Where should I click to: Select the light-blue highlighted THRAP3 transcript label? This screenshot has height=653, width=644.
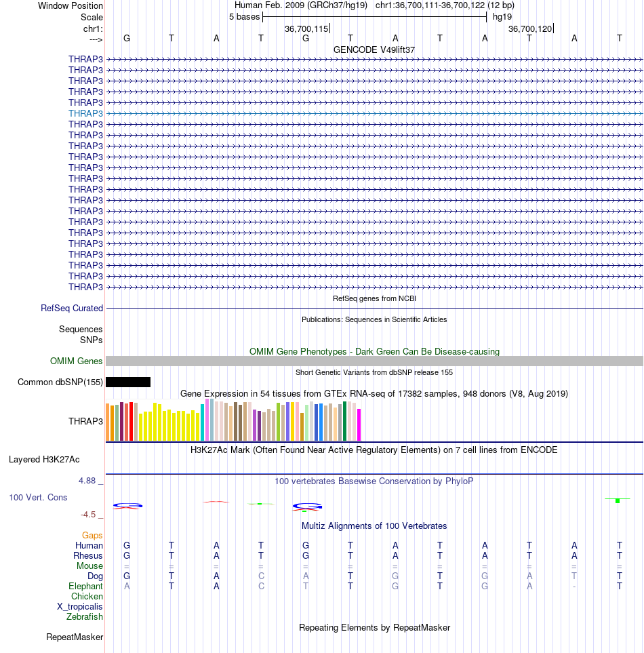pos(85,113)
